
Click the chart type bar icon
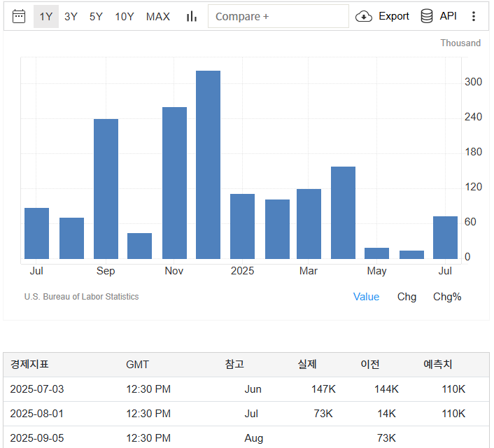pos(191,16)
